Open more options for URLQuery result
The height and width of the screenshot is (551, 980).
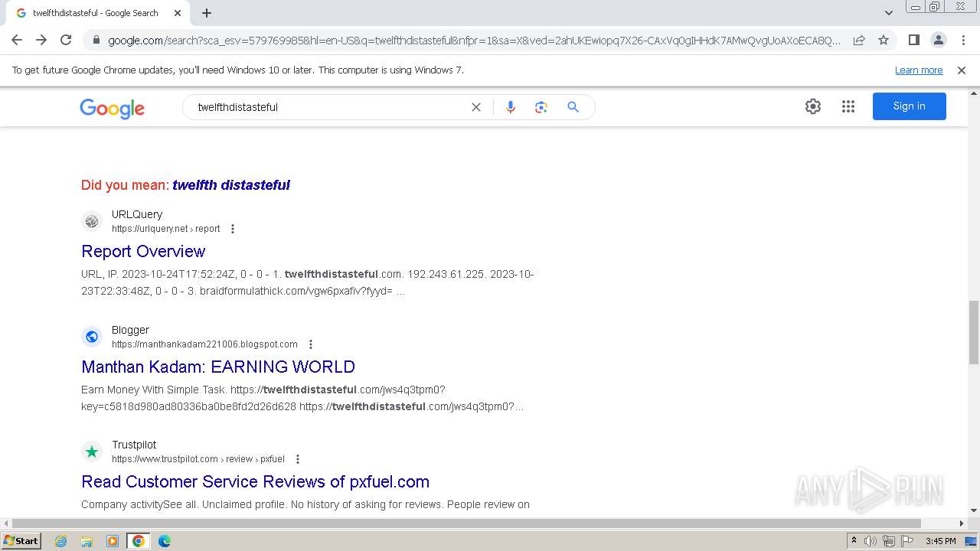[233, 229]
